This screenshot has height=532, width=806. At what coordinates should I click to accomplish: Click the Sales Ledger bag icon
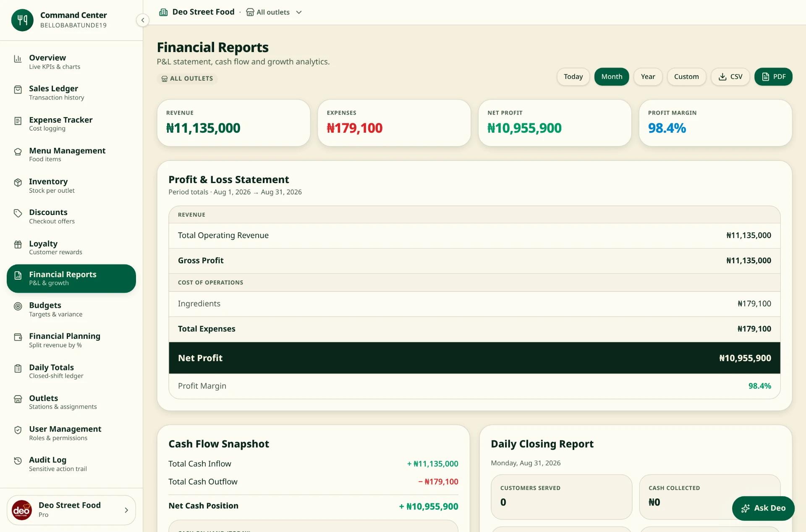pos(18,89)
